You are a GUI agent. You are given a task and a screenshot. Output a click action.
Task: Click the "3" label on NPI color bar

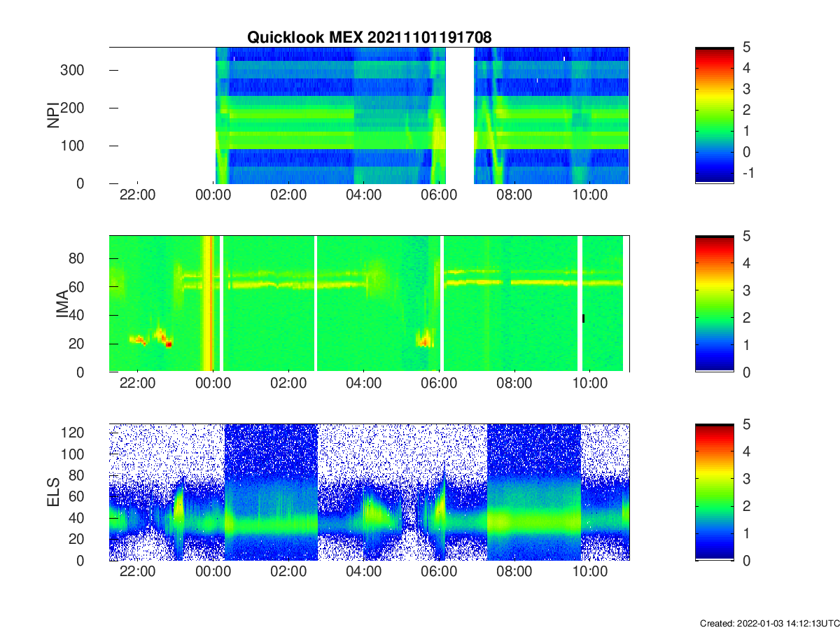coord(747,89)
